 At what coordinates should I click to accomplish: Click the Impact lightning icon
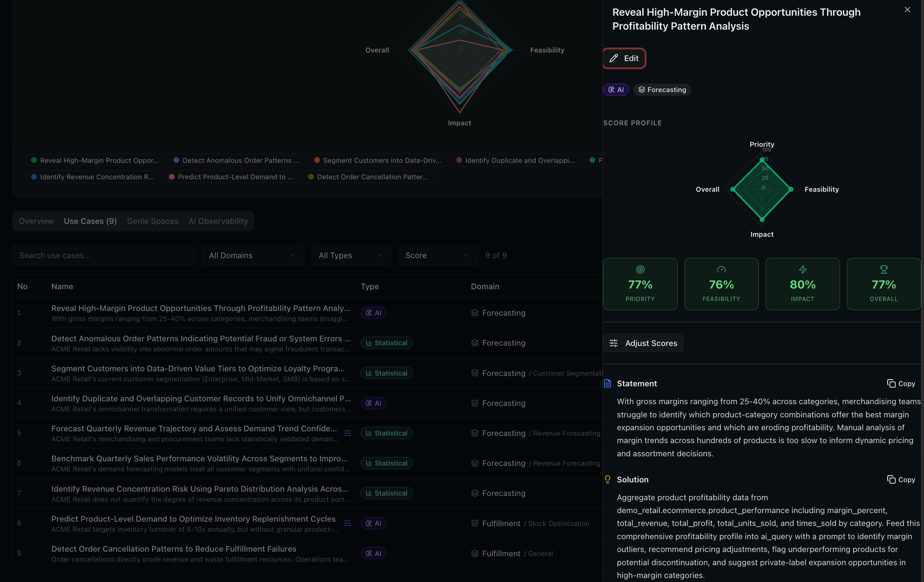point(802,270)
